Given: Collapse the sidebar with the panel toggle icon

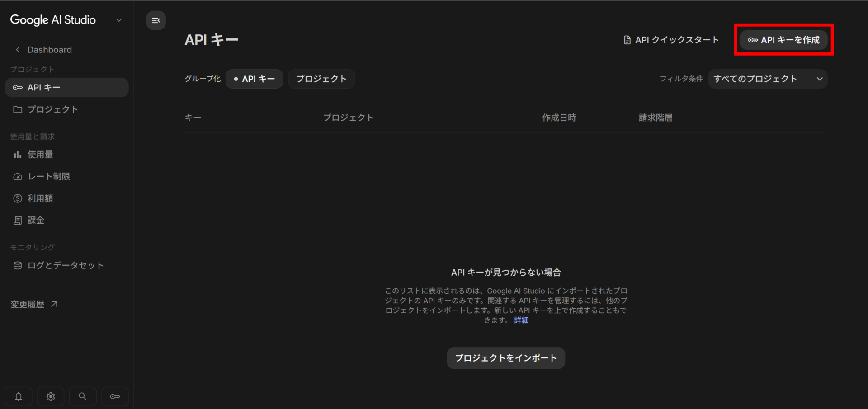Looking at the screenshot, I should coord(156,20).
